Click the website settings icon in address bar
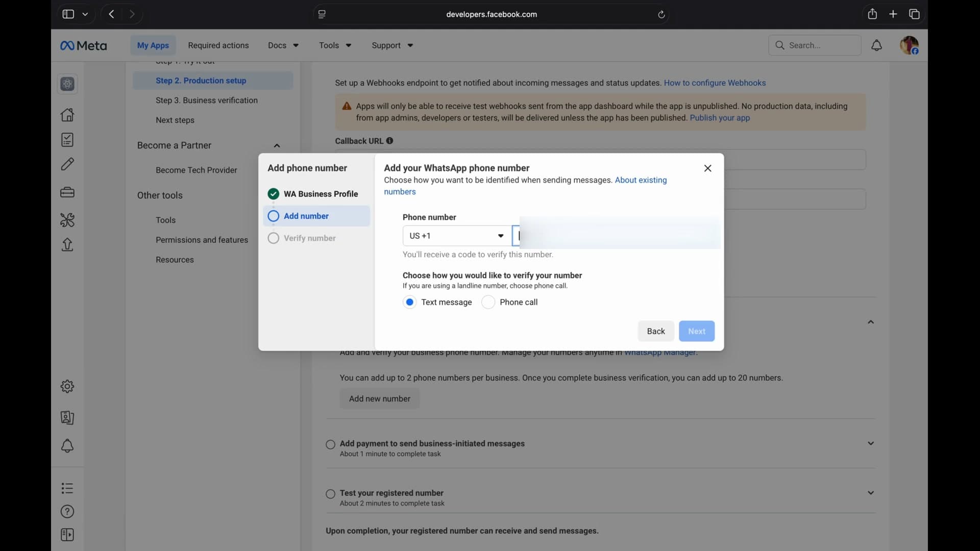This screenshot has height=551, width=980. click(322, 14)
